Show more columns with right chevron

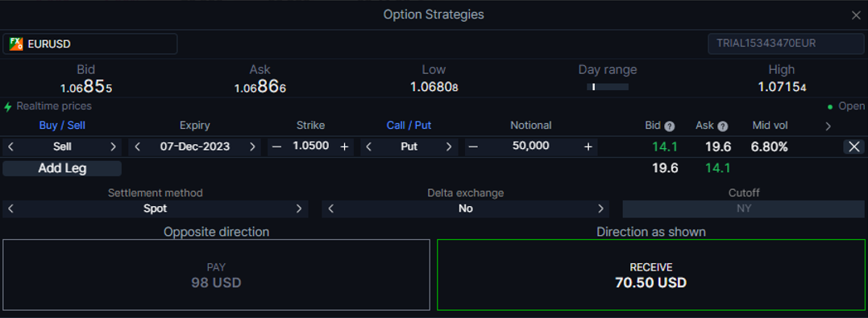tap(829, 126)
